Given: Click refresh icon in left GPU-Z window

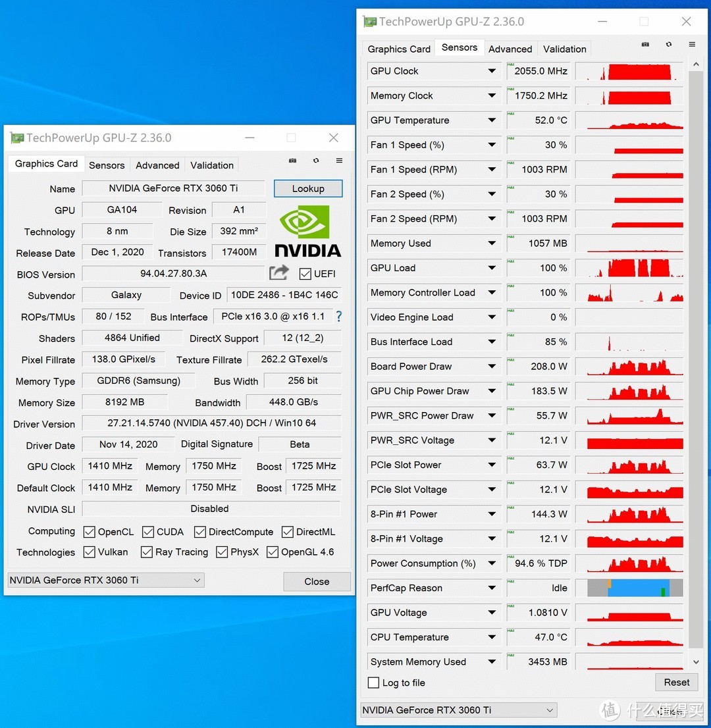Looking at the screenshot, I should (x=316, y=161).
